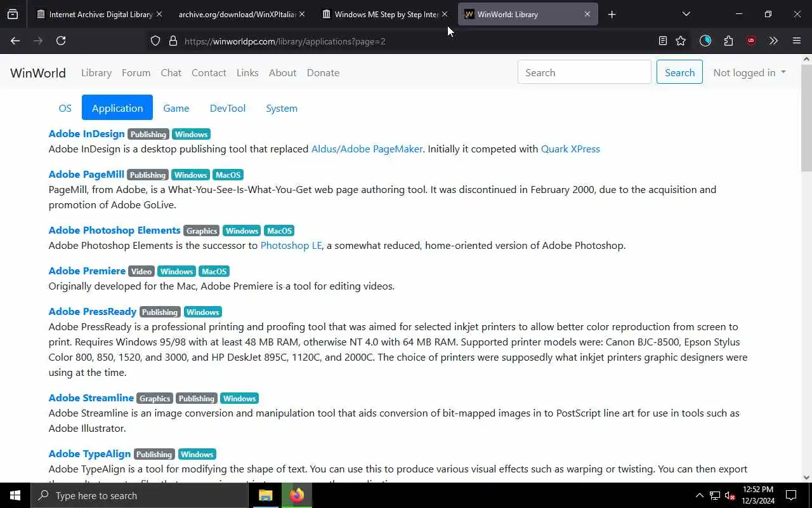This screenshot has height=508, width=812.
Task: Click the MacOS tag on Adobe PageMill
Action: 228,175
